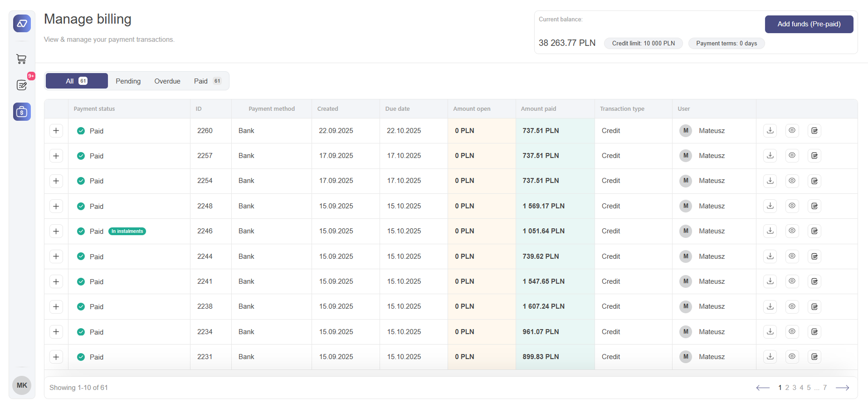Go to page 3 of results

(x=794, y=388)
